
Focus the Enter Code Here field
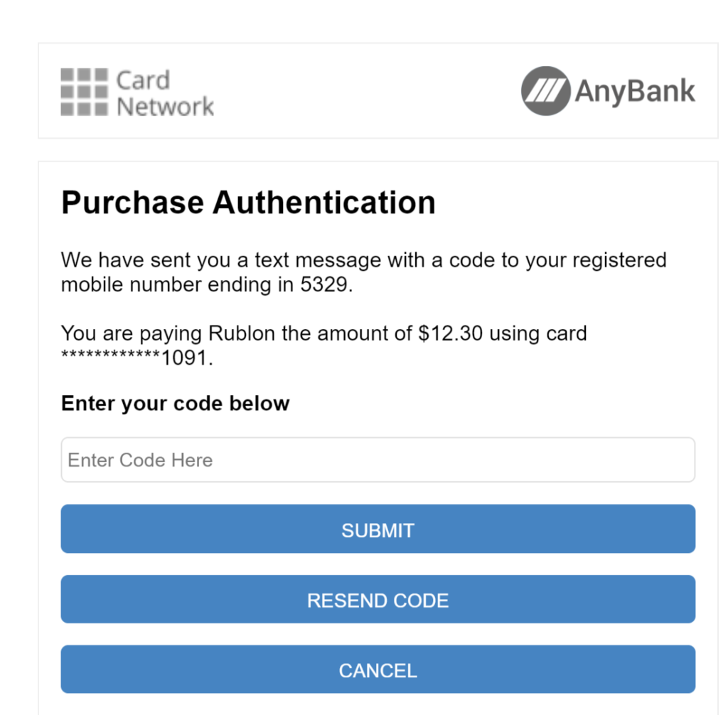click(378, 460)
